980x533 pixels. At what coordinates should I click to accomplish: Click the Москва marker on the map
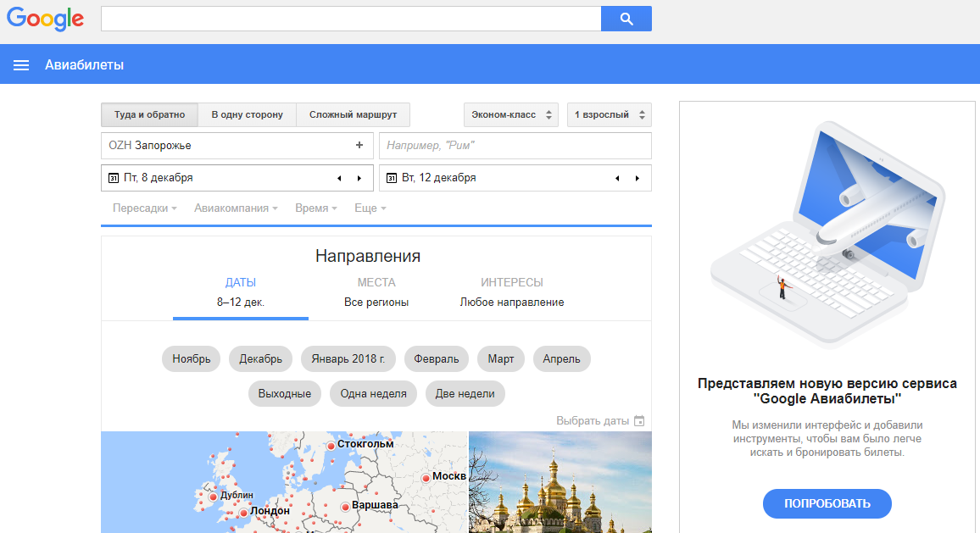click(426, 478)
